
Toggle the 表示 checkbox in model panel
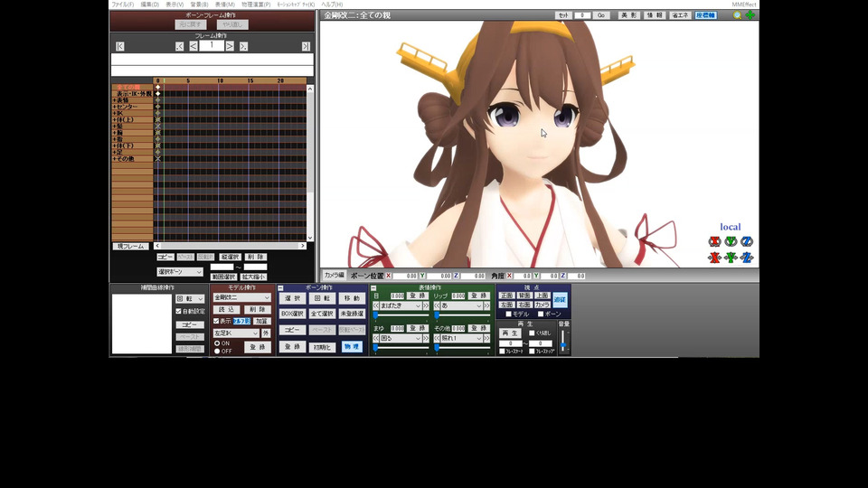coord(216,321)
